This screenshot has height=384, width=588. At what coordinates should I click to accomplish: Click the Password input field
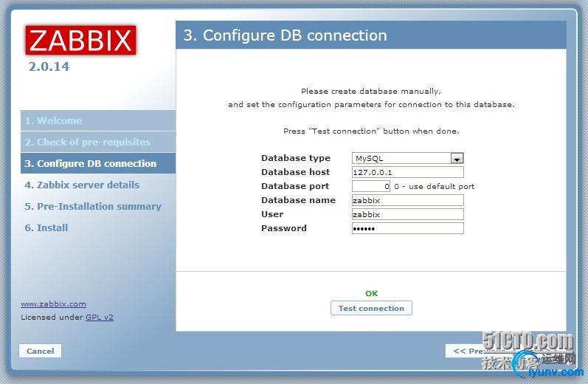tap(408, 228)
